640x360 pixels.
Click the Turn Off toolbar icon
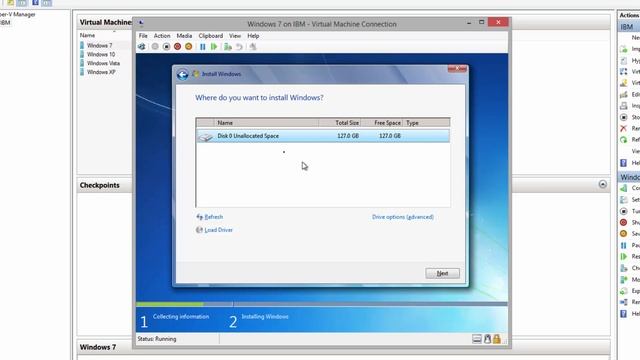click(166, 47)
